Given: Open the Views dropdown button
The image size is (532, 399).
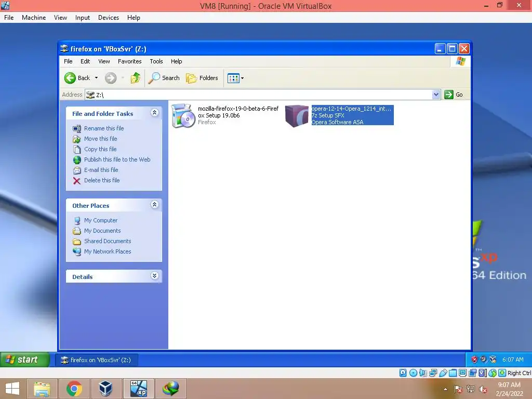Looking at the screenshot, I should 235,78.
